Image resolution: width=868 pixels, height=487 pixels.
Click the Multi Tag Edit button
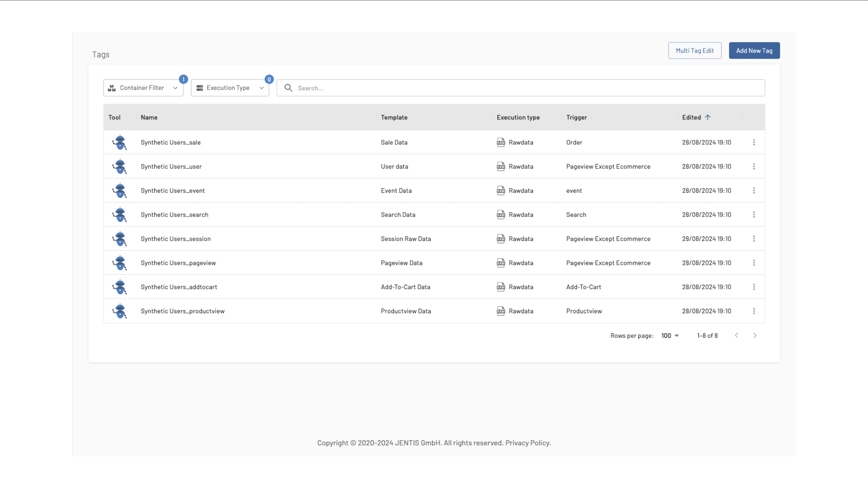[x=694, y=50]
